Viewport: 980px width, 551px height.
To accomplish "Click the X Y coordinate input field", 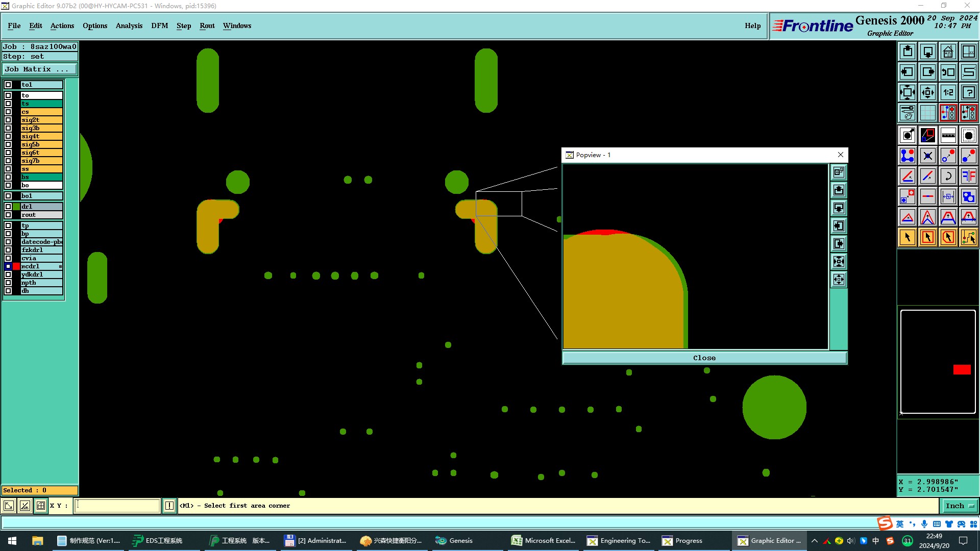I will click(x=117, y=506).
